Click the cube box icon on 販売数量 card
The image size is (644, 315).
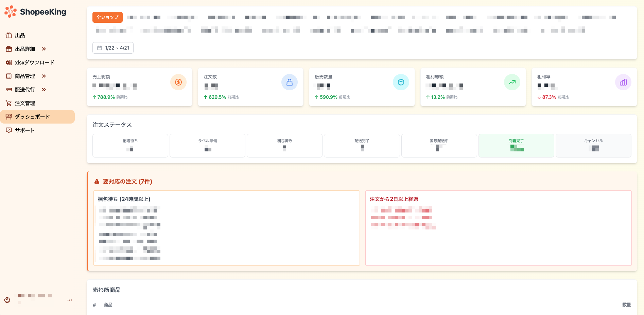click(x=401, y=82)
